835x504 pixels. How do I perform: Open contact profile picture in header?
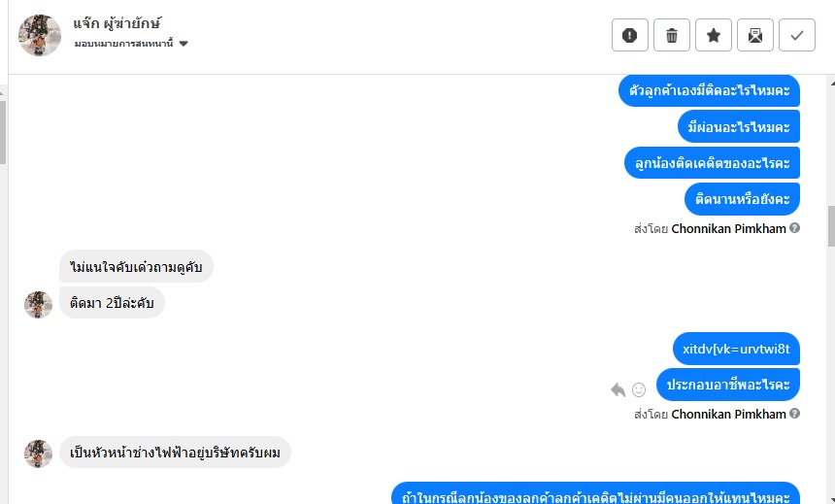coord(40,35)
